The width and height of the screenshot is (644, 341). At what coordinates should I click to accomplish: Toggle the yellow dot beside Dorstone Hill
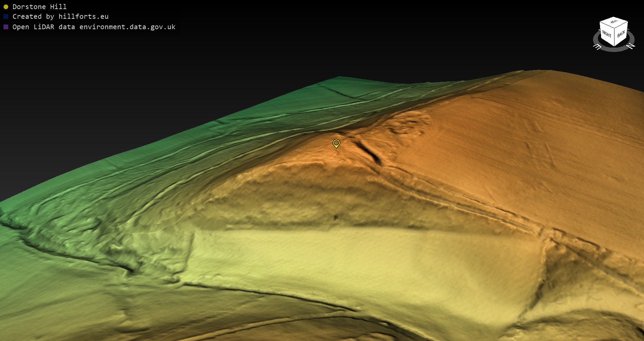[6, 7]
